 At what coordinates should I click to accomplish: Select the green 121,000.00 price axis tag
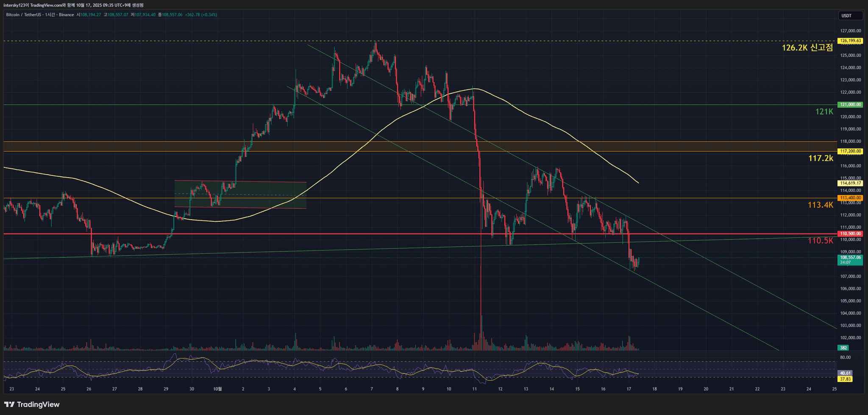tap(850, 105)
